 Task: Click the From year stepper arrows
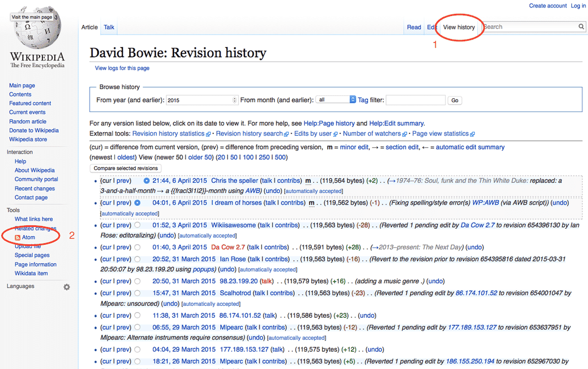pos(235,100)
